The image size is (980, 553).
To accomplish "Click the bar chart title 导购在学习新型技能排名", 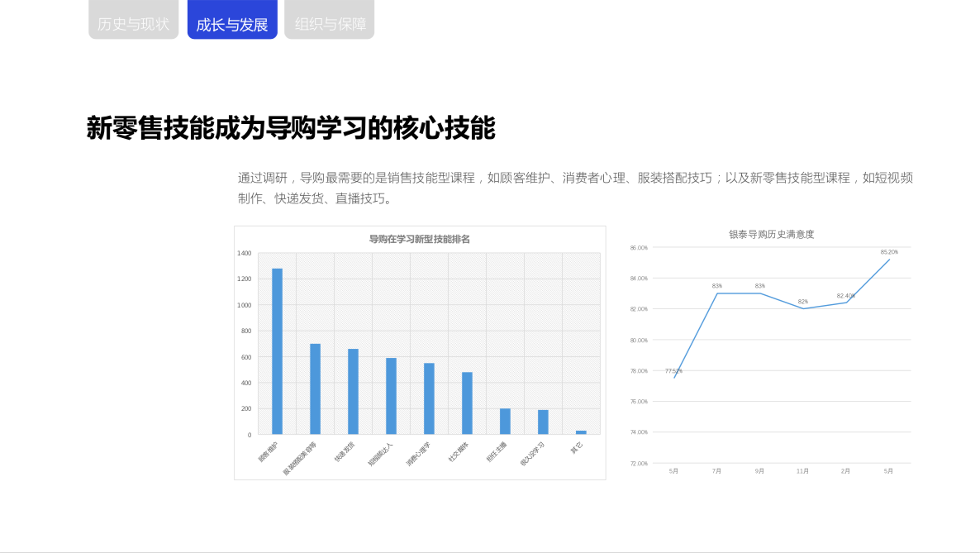I will point(421,238).
